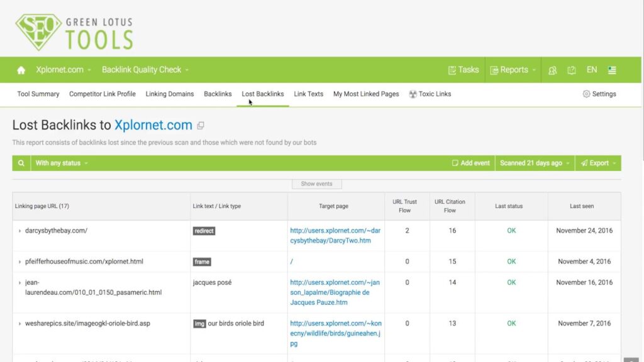Expand the jean-laurendeau.com row
The width and height of the screenshot is (644, 362).
click(x=19, y=283)
